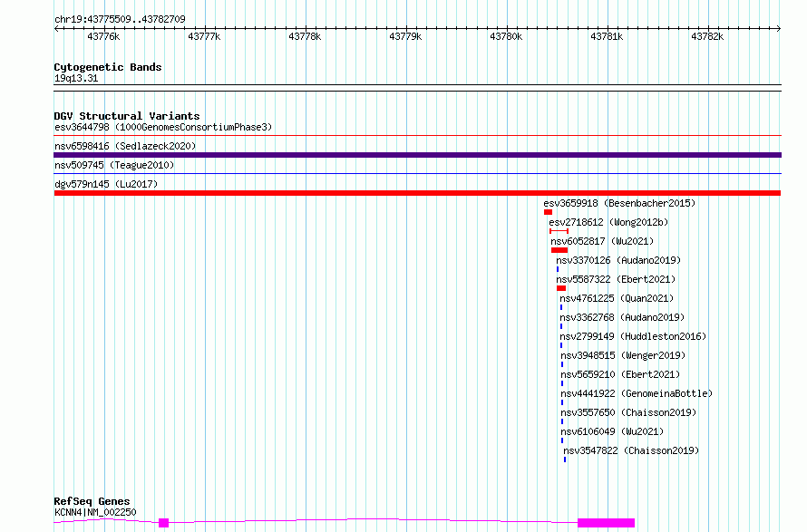Screen dimensions: 807x532
Task: Click the nsv4761225 (Quan2021) label
Action: [617, 298]
